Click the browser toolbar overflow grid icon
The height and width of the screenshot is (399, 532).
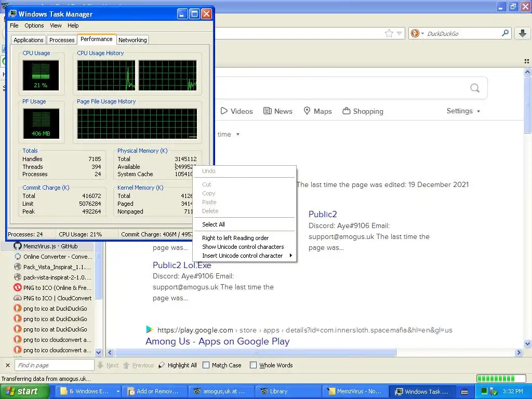tap(527, 61)
